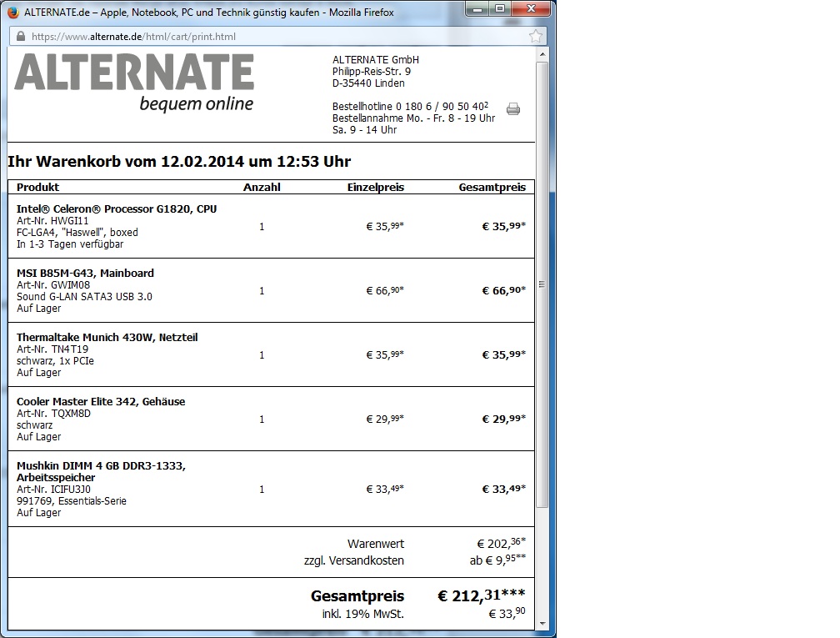840x638 pixels.
Task: Click the vertical scrollbar thumb
Action: [x=542, y=284]
